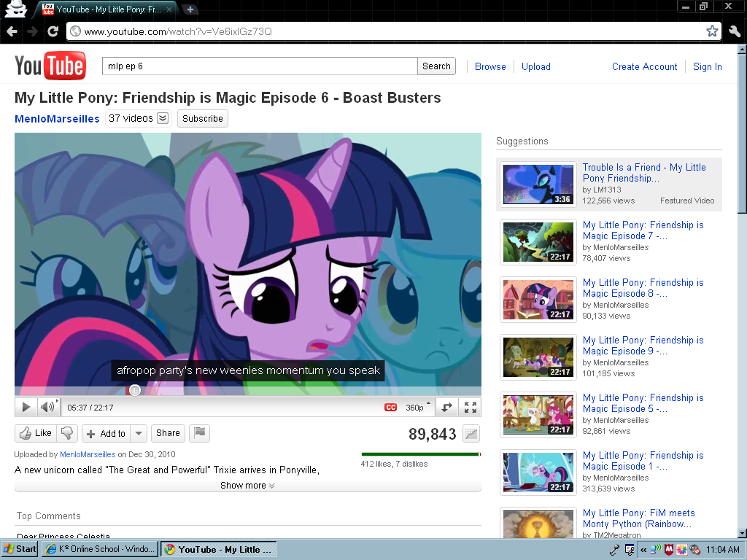Go to the YouTube home logo
747x560 pixels.
(x=50, y=66)
